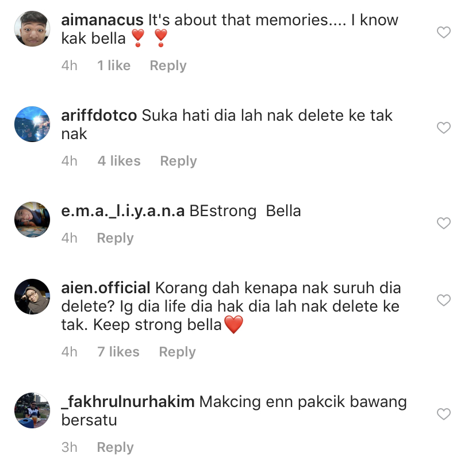Screen dimensions: 476x472
Task: View the 1 like on aimanacus comment
Action: point(114,66)
